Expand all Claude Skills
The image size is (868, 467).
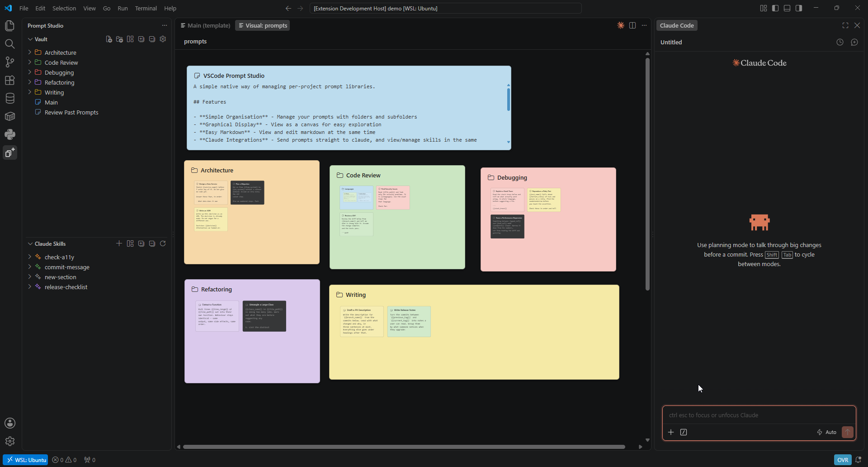141,243
